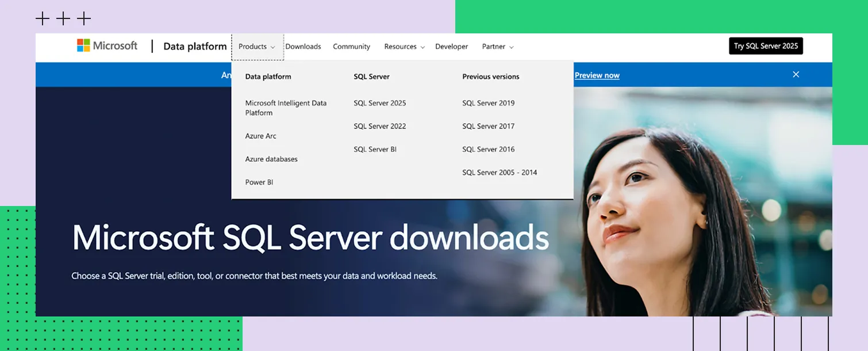Open the Community nav item
Screen dimensions: 868x351
351,47
